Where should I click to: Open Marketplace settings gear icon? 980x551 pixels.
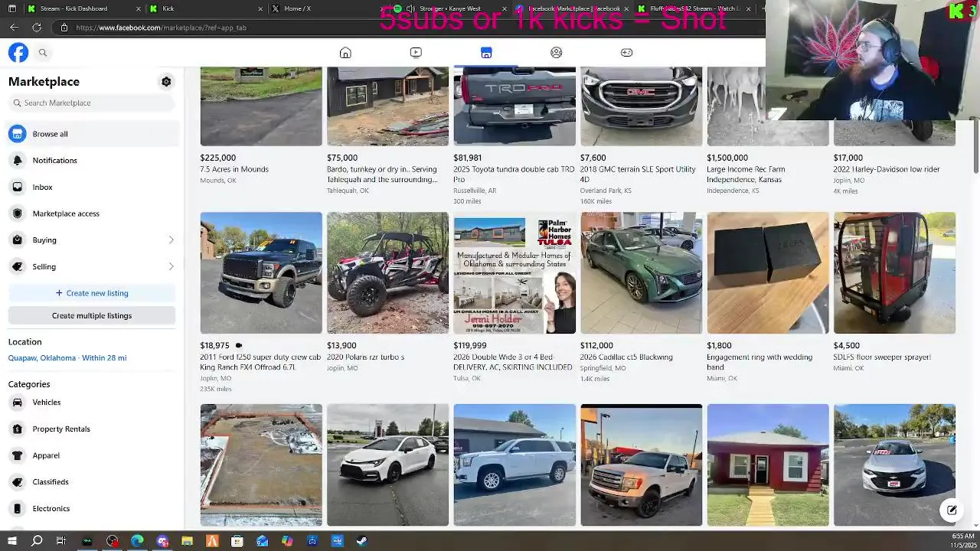(166, 82)
